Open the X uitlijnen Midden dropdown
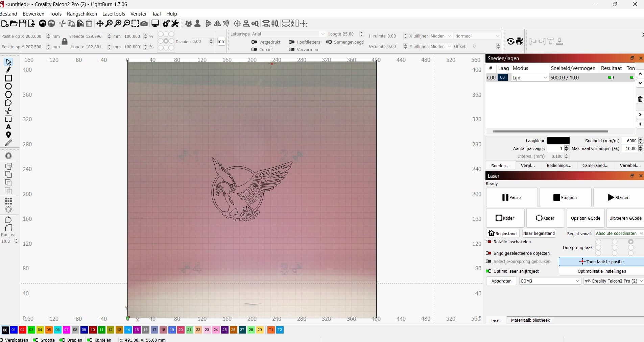 click(441, 36)
